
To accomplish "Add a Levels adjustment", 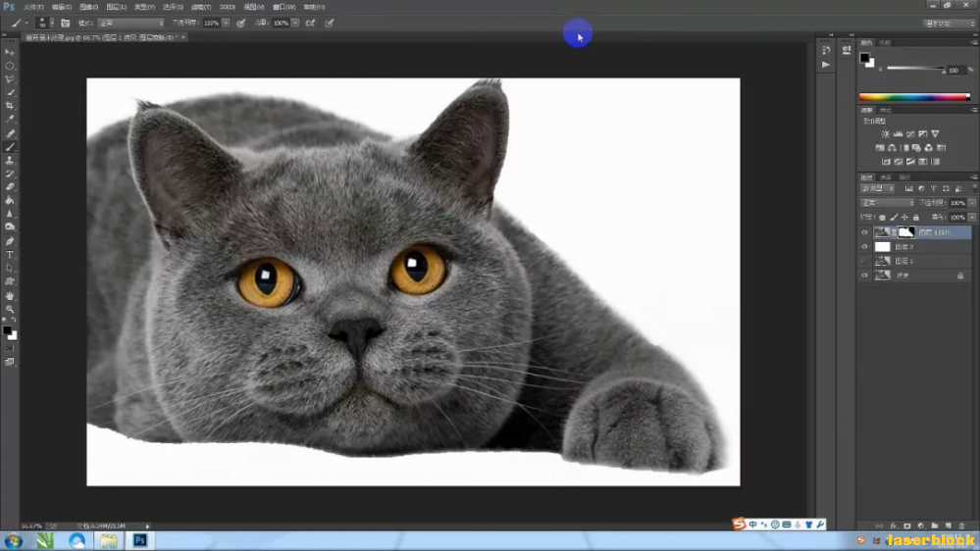I will coord(899,133).
